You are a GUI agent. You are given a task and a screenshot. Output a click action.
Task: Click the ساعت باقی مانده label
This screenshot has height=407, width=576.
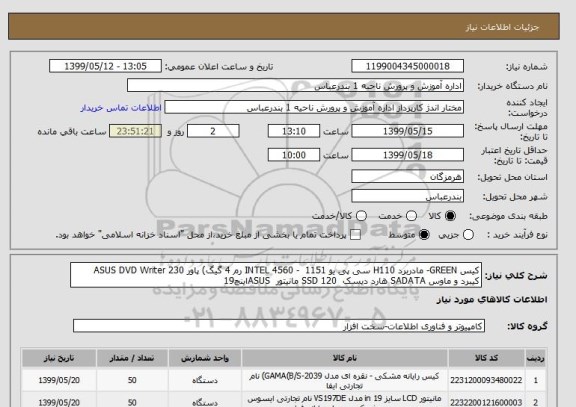tap(72, 132)
